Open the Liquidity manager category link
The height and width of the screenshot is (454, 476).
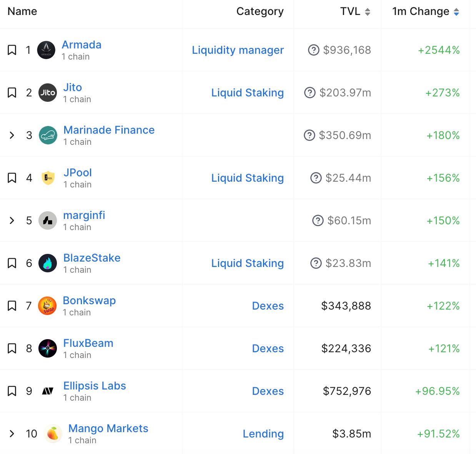coord(238,50)
